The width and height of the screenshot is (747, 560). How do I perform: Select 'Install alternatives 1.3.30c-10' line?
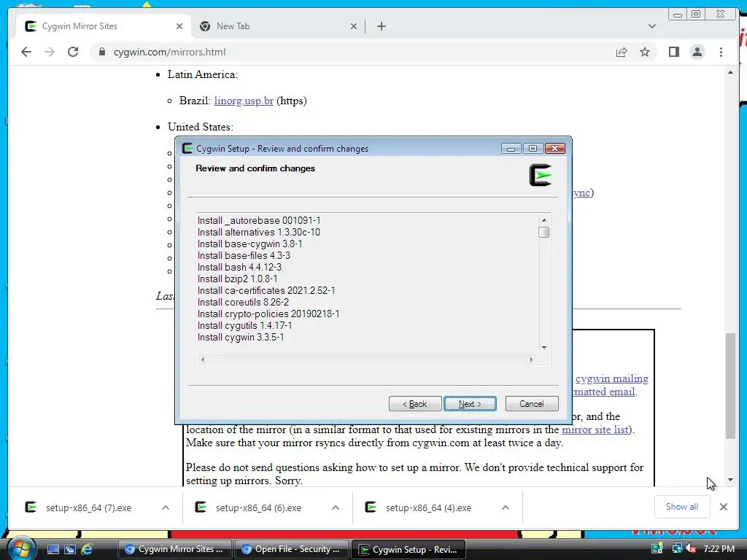pos(259,233)
